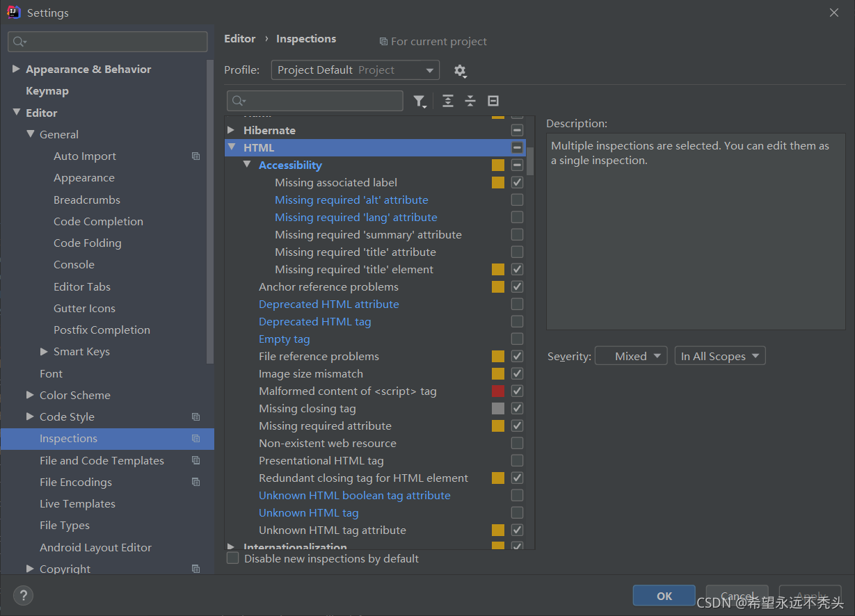
Task: Open Postfix Completion settings
Action: (x=102, y=330)
